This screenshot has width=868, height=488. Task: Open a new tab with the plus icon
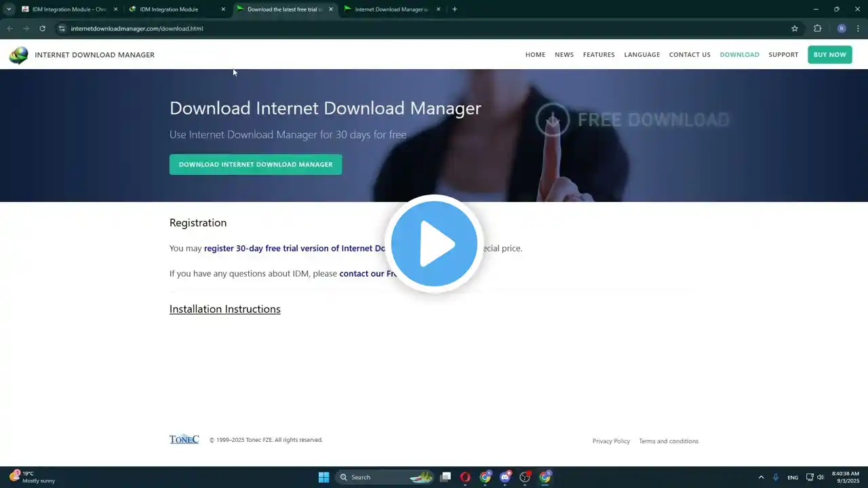pyautogui.click(x=454, y=9)
